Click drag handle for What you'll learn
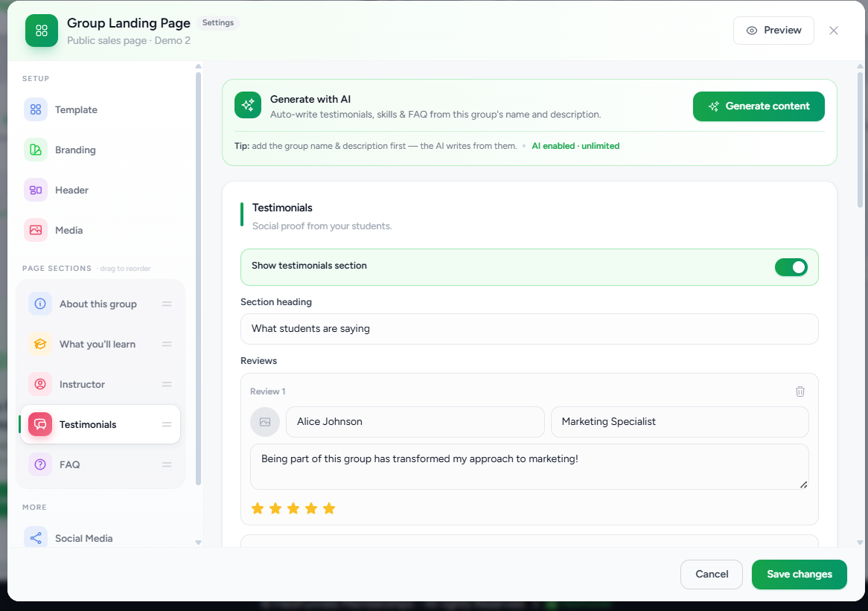This screenshot has height=611, width=868. pos(167,345)
